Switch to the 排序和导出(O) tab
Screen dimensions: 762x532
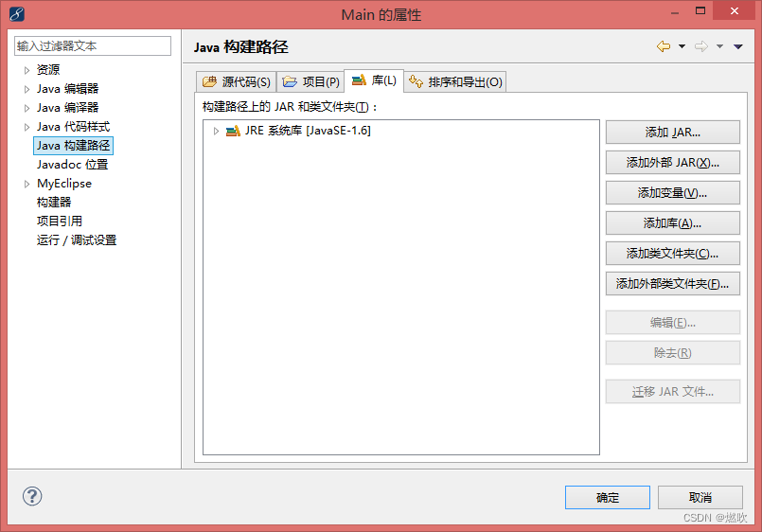pos(455,81)
